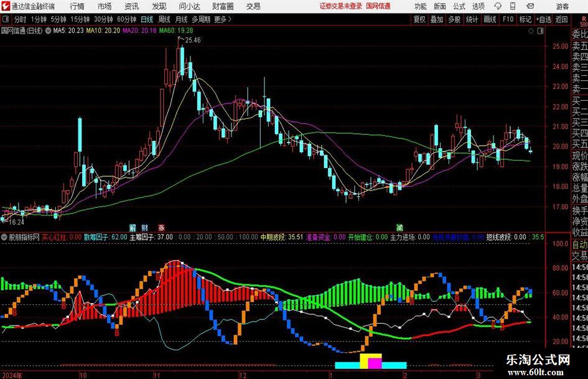The width and height of the screenshot is (588, 379).
Task: Click the 统计 statistics button
Action: [472, 19]
